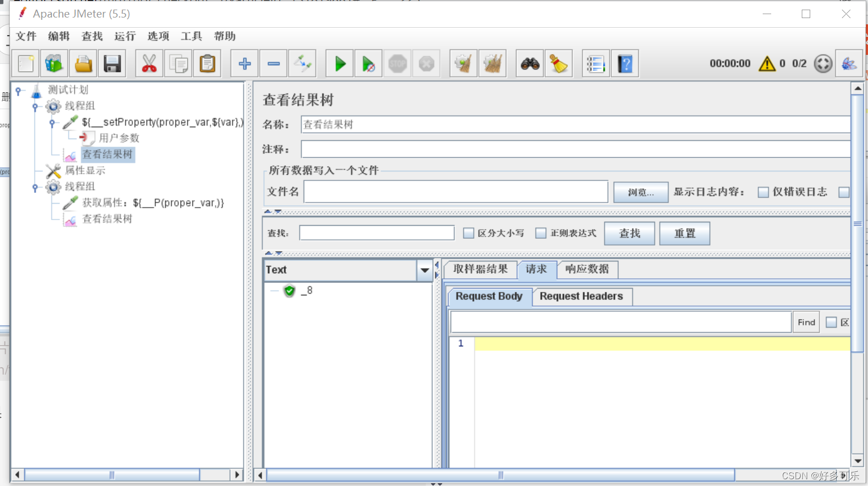Screen dimensions: 868x486
Task: Start the test with green play icon
Action: click(340, 63)
